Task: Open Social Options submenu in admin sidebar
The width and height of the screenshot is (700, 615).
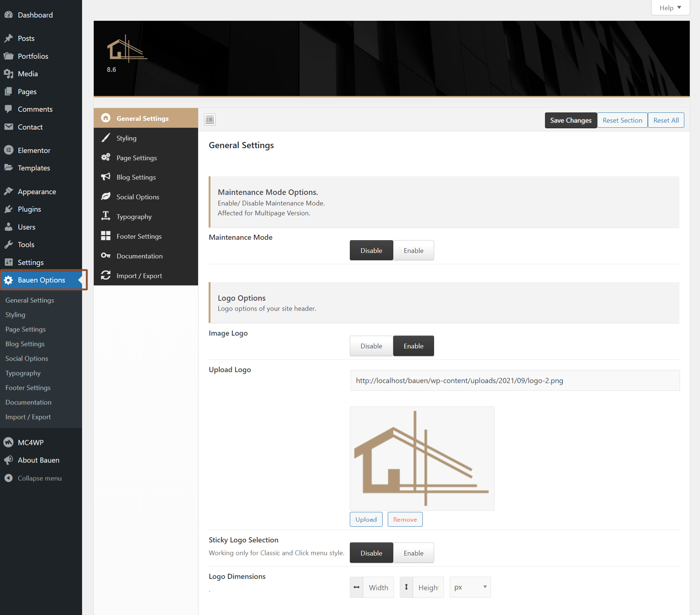Action: [27, 358]
